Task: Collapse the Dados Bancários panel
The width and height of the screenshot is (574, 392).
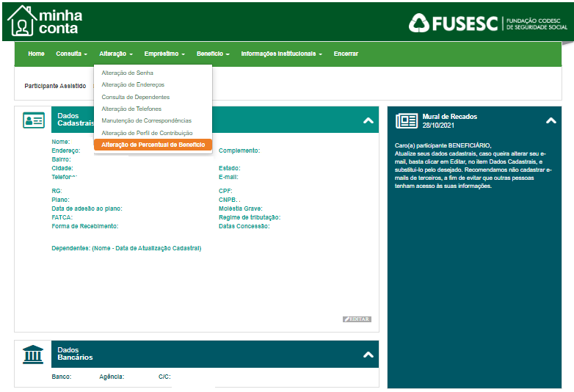Action: 368,355
